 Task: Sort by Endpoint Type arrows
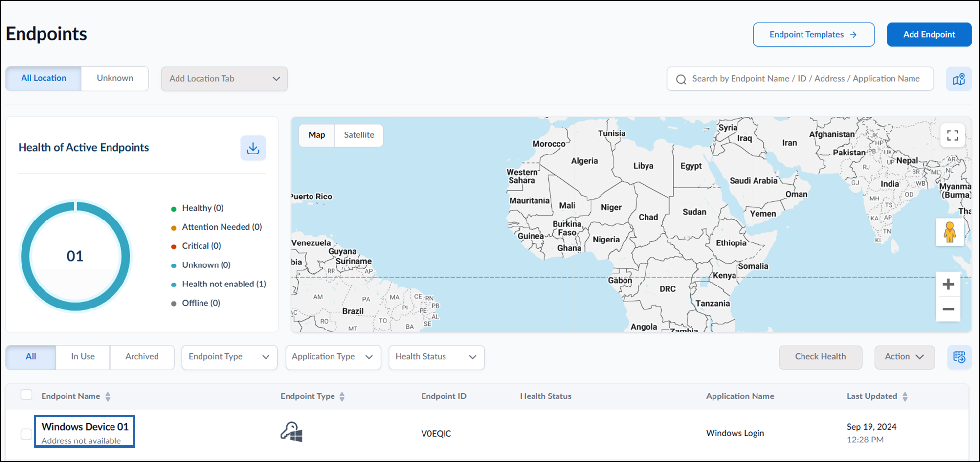(342, 396)
